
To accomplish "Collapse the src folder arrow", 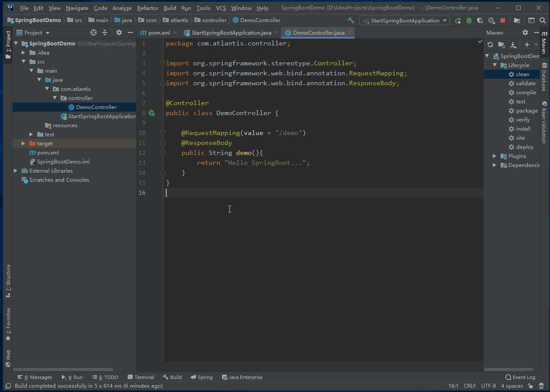I will click(x=23, y=62).
